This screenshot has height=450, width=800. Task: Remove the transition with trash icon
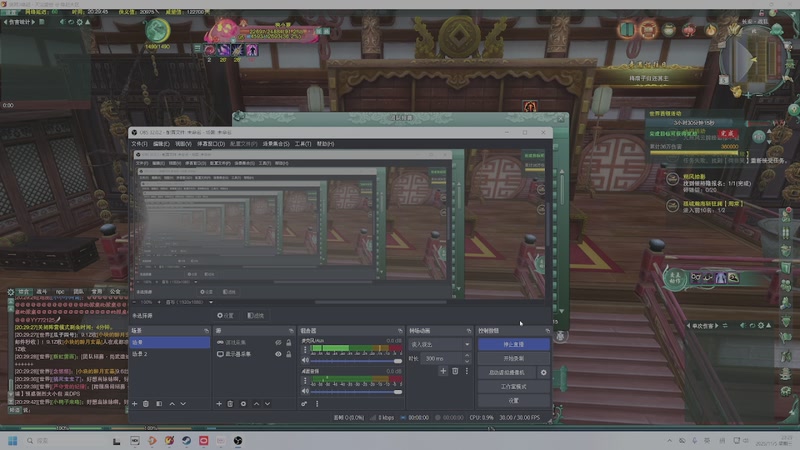coord(455,371)
